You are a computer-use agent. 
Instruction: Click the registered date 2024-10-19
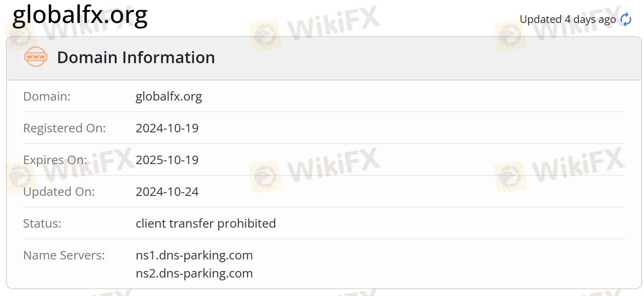pyautogui.click(x=167, y=128)
